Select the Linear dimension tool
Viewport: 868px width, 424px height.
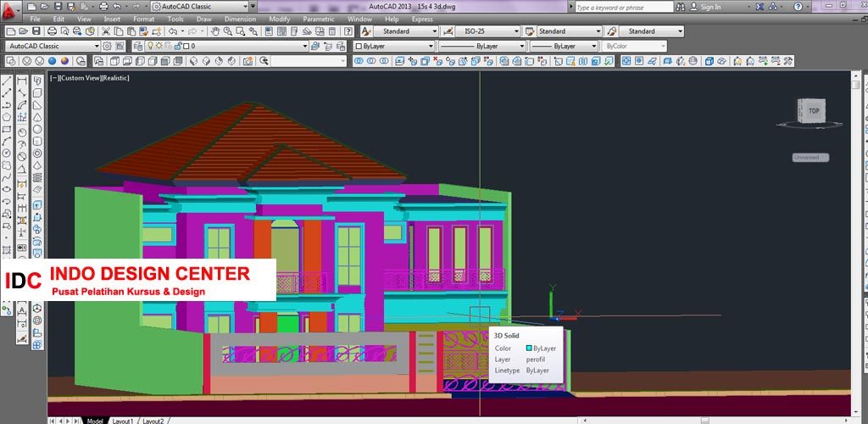[x=21, y=81]
